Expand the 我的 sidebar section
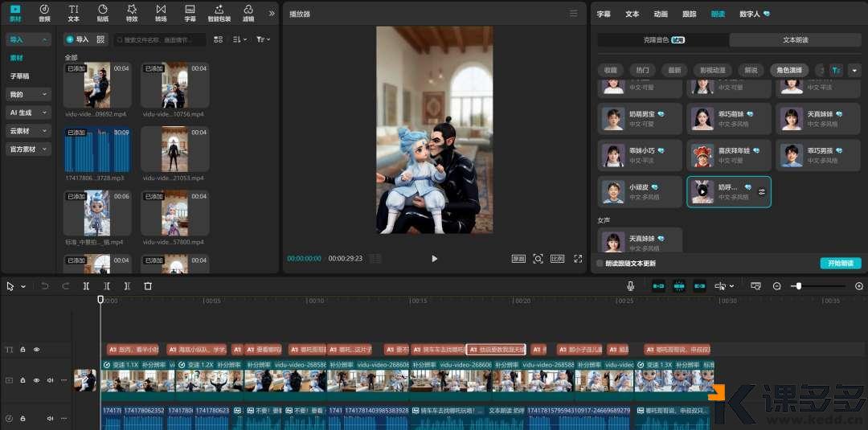868x430 pixels. [x=29, y=95]
